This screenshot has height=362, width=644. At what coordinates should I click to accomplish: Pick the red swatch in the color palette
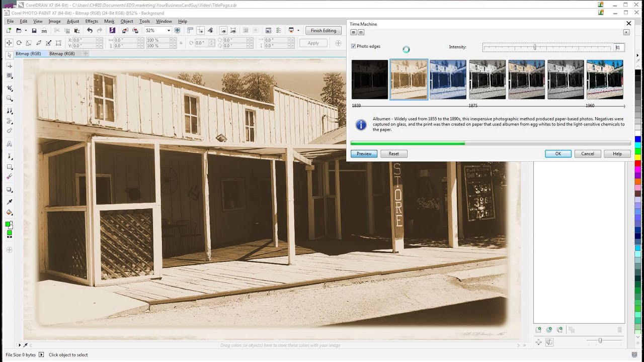638,163
